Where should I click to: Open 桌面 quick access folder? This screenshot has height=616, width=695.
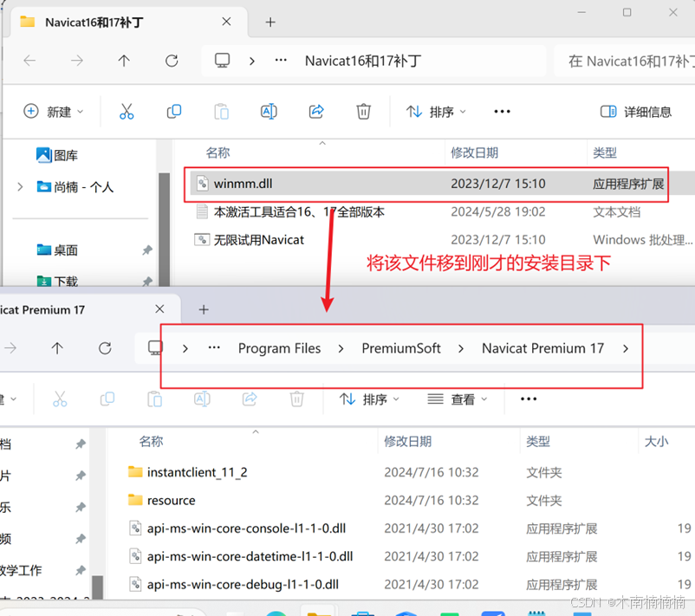tap(57, 250)
